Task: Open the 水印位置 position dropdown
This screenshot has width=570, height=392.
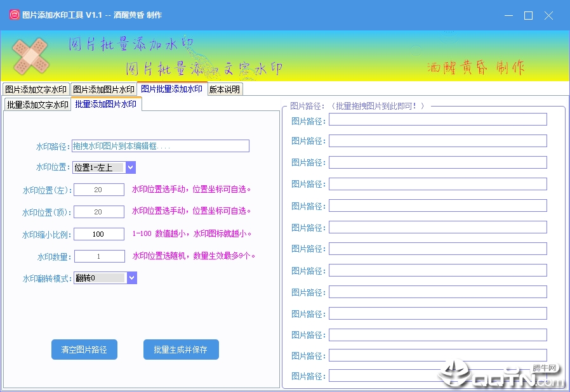Action: coord(129,167)
